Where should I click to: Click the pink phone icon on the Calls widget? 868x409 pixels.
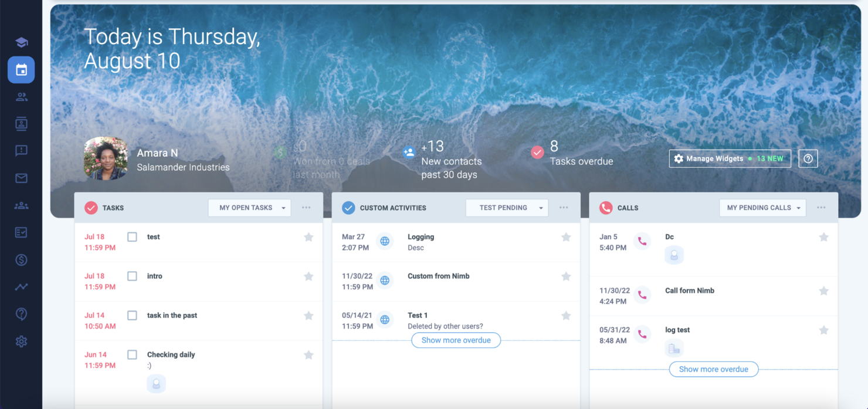coord(606,207)
